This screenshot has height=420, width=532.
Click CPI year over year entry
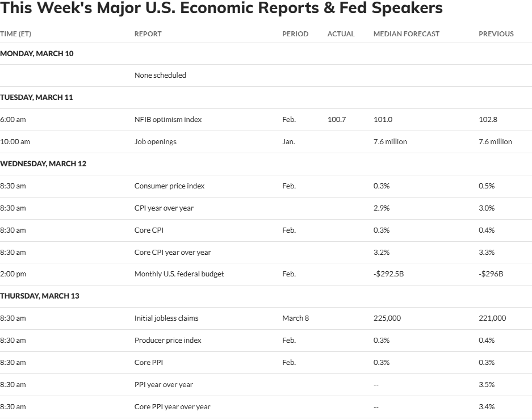[164, 208]
